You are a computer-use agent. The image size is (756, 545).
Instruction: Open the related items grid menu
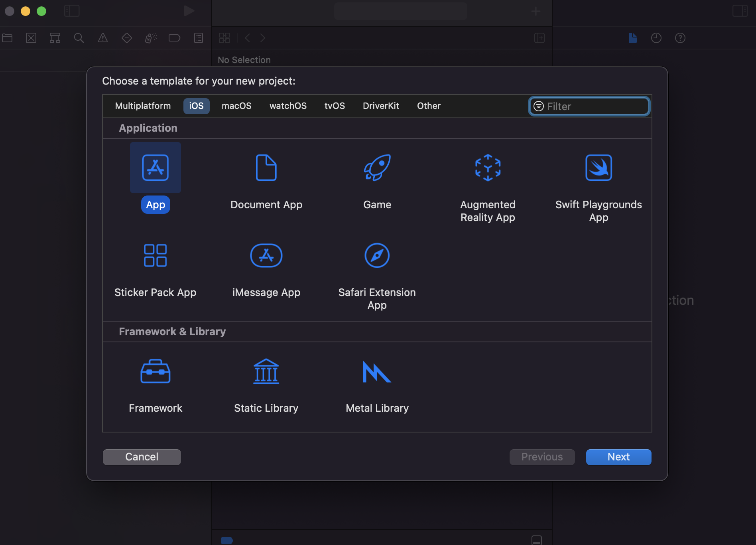(224, 38)
